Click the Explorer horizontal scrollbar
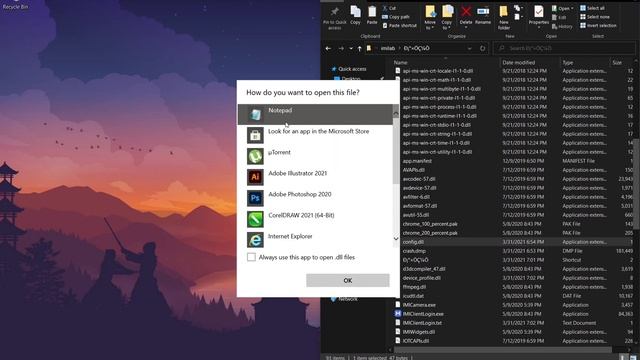The image size is (640, 360). [502, 350]
